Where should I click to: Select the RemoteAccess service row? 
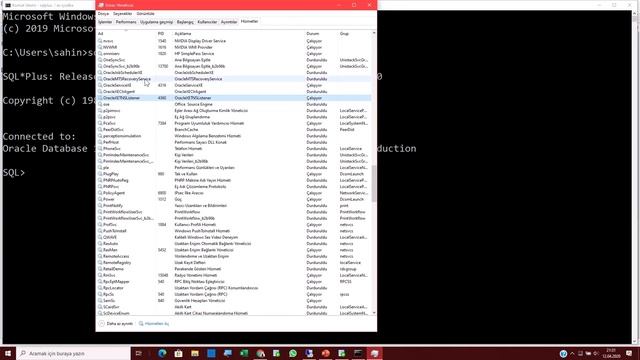[x=234, y=256]
